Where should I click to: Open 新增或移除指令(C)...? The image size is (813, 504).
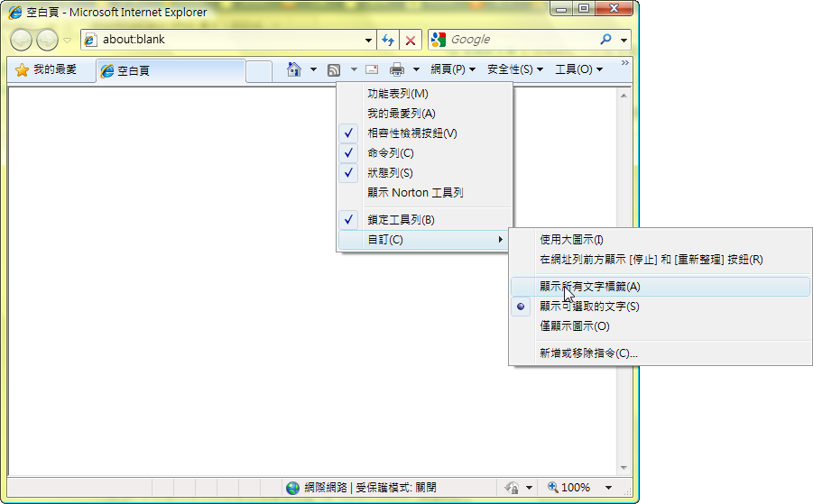point(660,353)
